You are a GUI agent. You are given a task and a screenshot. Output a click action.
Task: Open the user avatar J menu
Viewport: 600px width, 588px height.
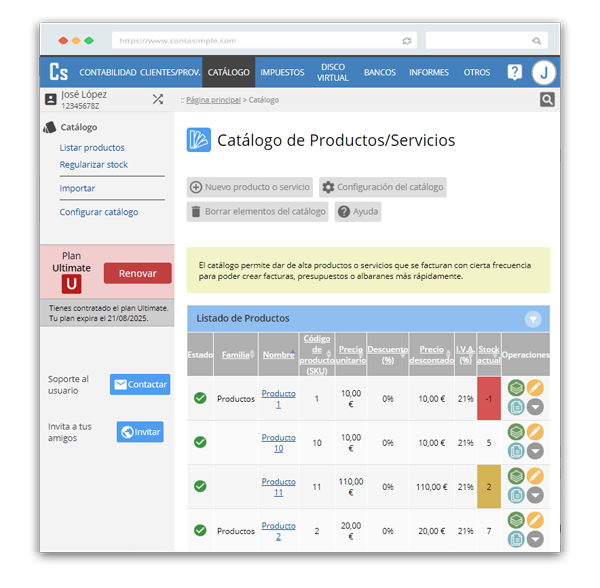coord(543,72)
